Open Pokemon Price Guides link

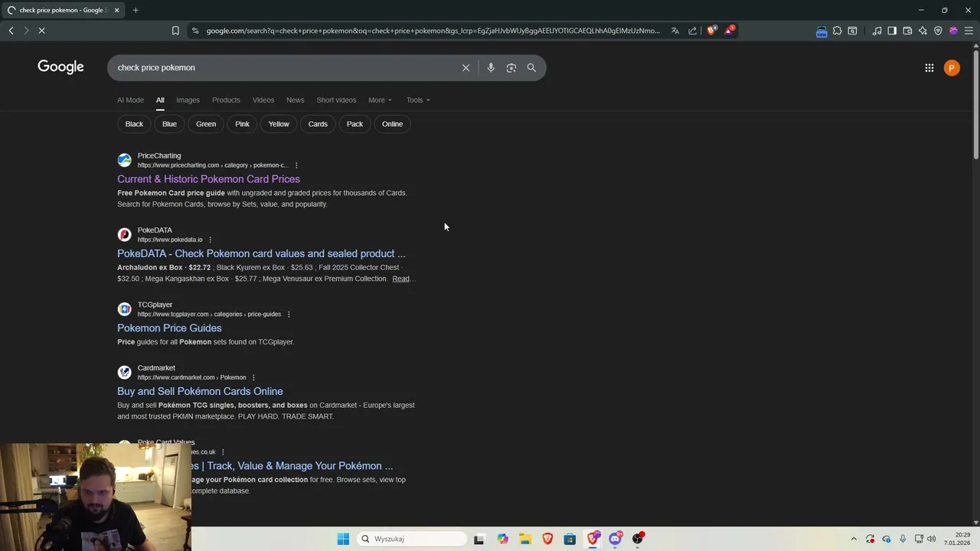(169, 328)
